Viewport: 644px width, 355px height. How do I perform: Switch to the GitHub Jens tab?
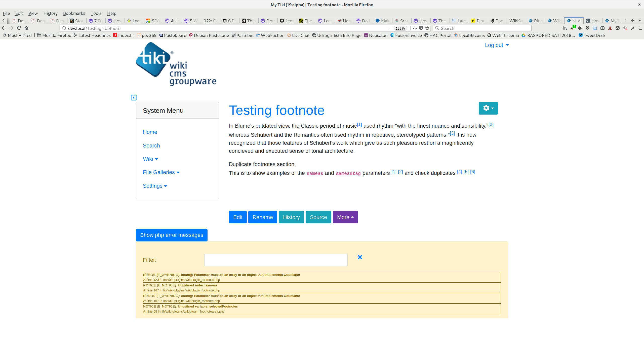(x=287, y=21)
